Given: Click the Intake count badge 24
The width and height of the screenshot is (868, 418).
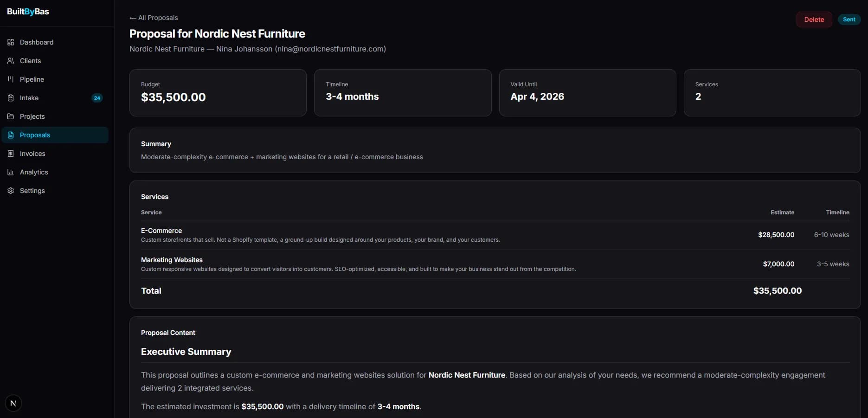Looking at the screenshot, I should (x=97, y=98).
